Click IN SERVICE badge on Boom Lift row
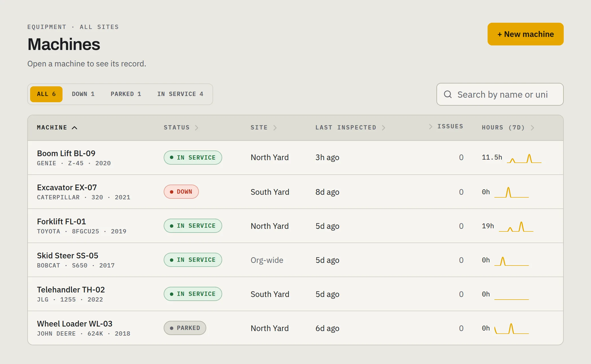Viewport: 591px width, 364px height. (x=193, y=158)
